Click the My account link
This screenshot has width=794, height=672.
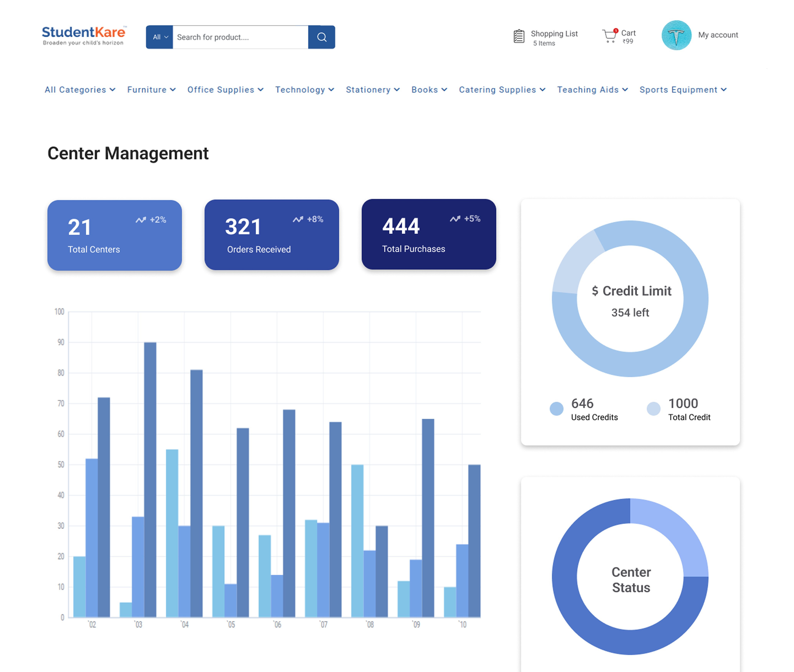tap(718, 35)
